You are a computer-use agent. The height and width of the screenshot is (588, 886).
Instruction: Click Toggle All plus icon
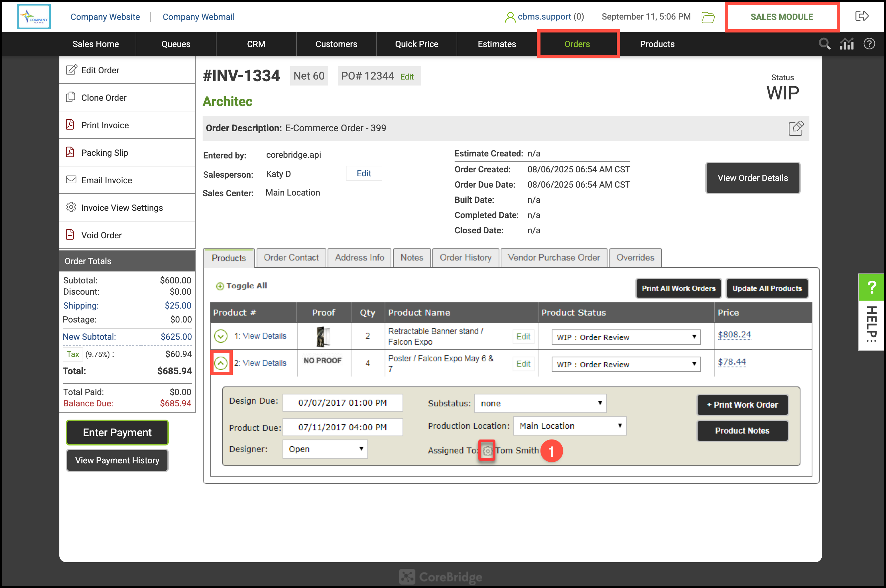click(x=220, y=286)
